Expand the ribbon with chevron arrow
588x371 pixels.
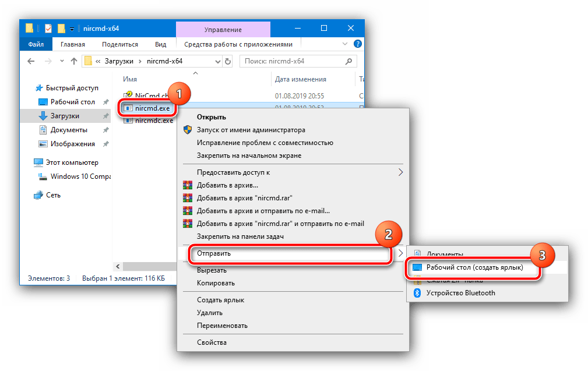pos(344,44)
